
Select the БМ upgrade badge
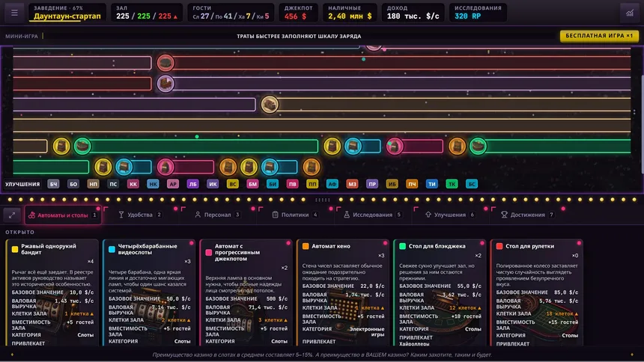[x=252, y=184]
